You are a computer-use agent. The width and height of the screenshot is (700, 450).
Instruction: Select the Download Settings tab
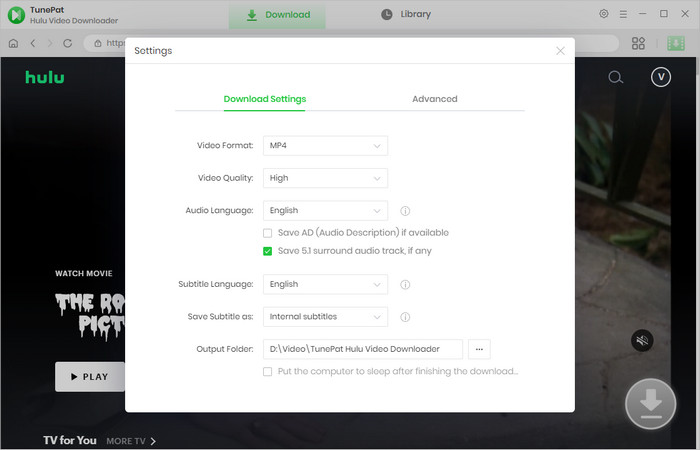(265, 99)
